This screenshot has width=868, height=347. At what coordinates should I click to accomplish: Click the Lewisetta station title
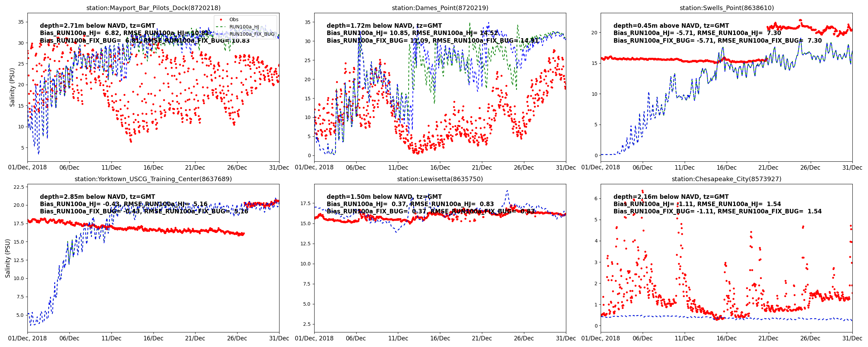click(x=440, y=179)
